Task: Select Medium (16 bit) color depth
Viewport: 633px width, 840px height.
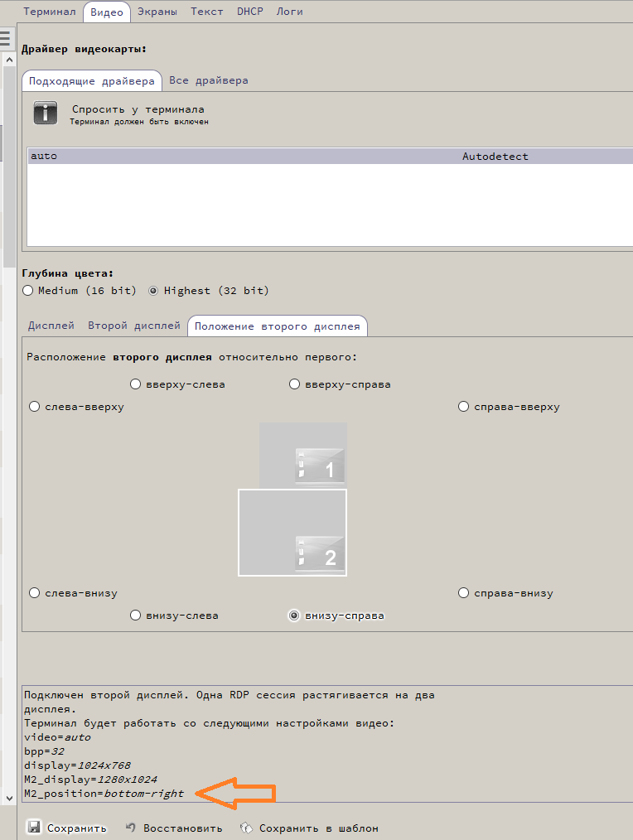Action: (28, 291)
